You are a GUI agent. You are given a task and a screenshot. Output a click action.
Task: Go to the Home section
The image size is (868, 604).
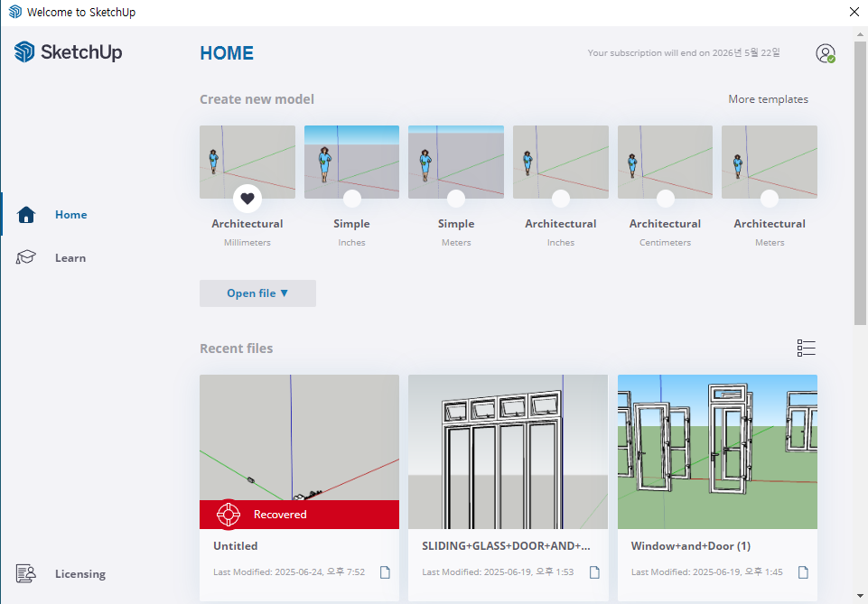70,215
